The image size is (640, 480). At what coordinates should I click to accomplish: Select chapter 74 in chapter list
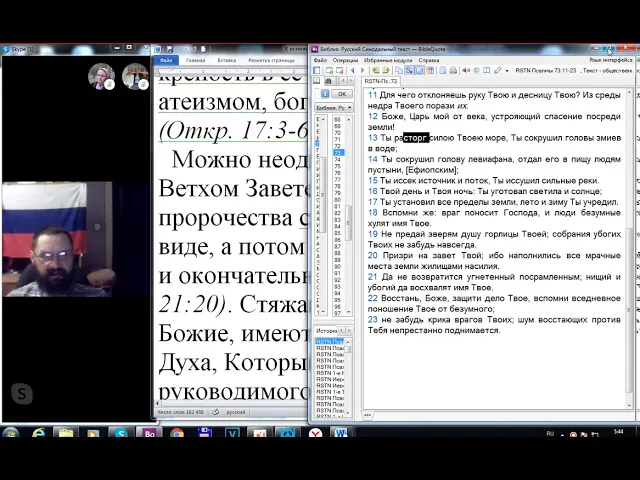[337, 160]
